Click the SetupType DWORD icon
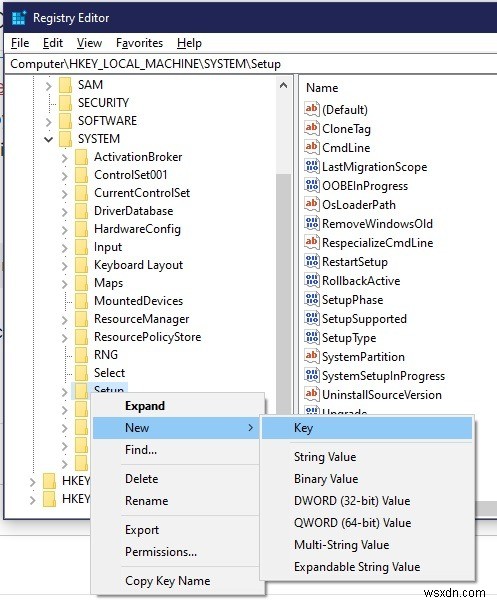The width and height of the screenshot is (497, 603). pos(312,337)
